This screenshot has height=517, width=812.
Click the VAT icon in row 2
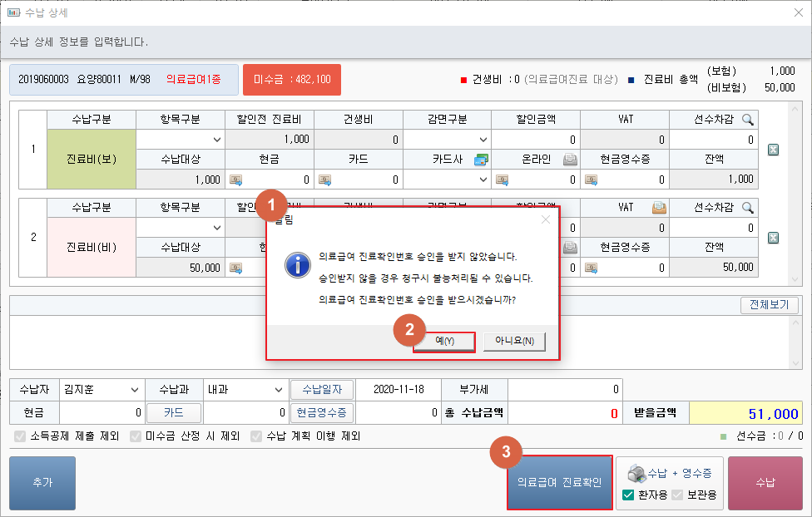tap(658, 208)
